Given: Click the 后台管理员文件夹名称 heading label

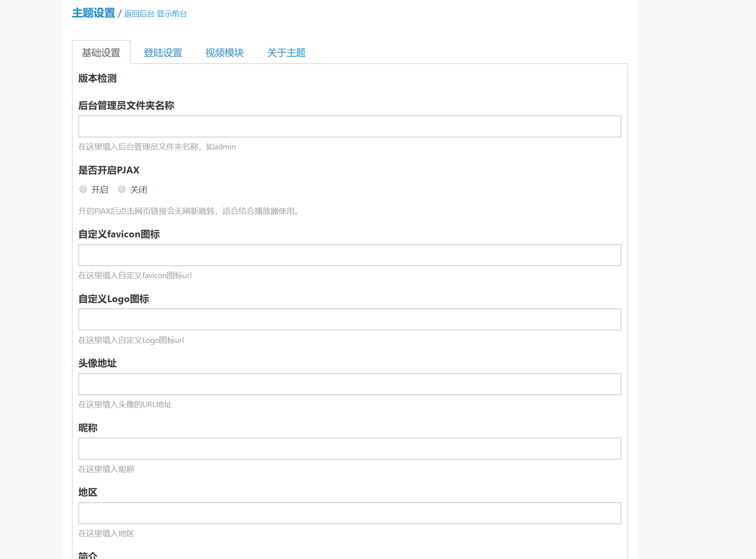Looking at the screenshot, I should click(x=126, y=105).
